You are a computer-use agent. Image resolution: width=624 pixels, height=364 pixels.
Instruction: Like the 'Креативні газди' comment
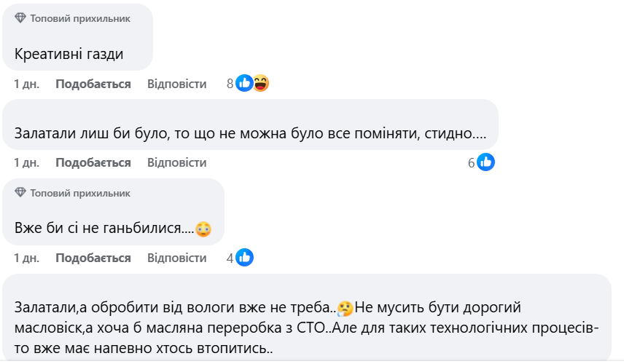(93, 84)
